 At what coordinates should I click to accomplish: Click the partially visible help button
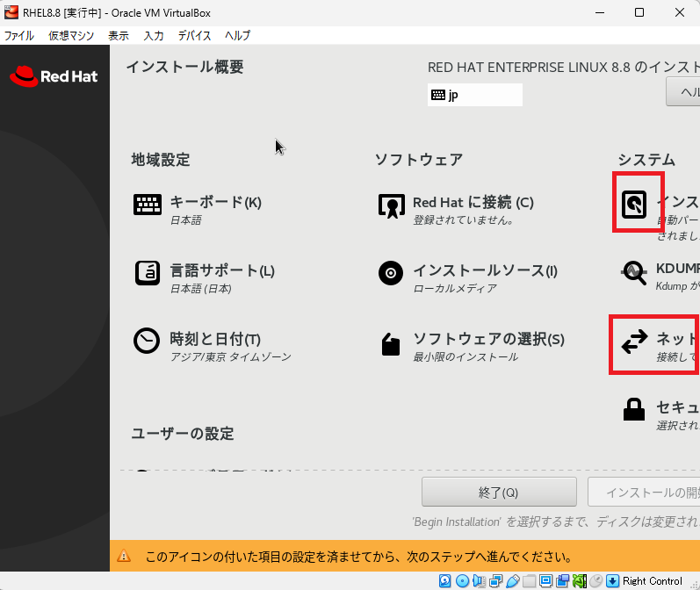pos(683,92)
